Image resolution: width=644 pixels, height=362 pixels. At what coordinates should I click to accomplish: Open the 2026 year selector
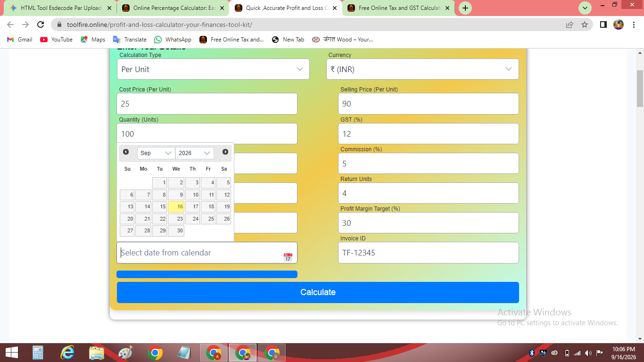pyautogui.click(x=195, y=153)
